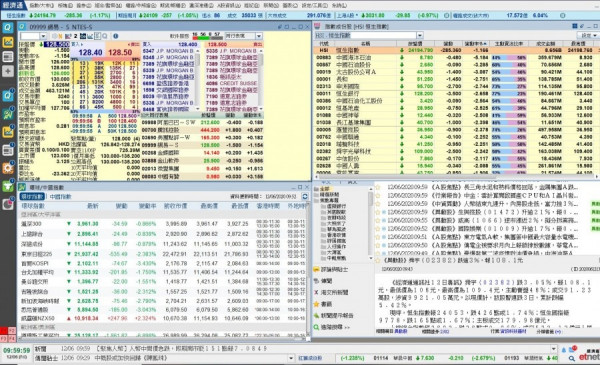Click the magnifier icon in the quote toolbar

click(104, 36)
